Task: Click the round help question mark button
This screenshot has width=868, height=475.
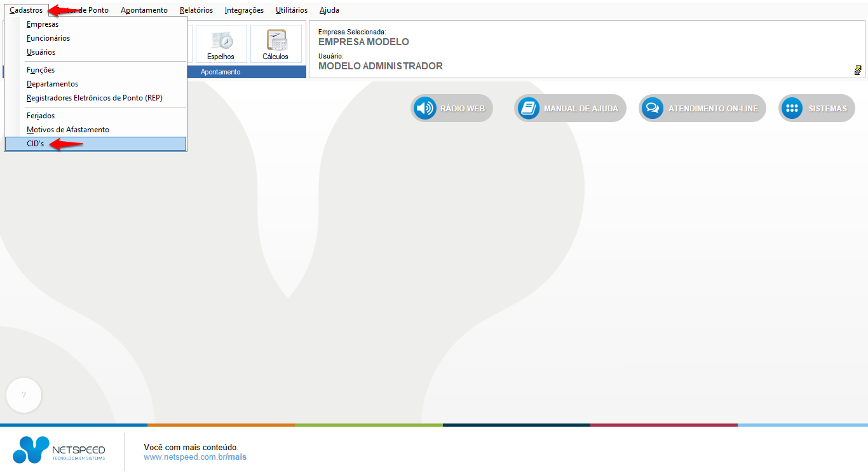Action: coord(24,395)
